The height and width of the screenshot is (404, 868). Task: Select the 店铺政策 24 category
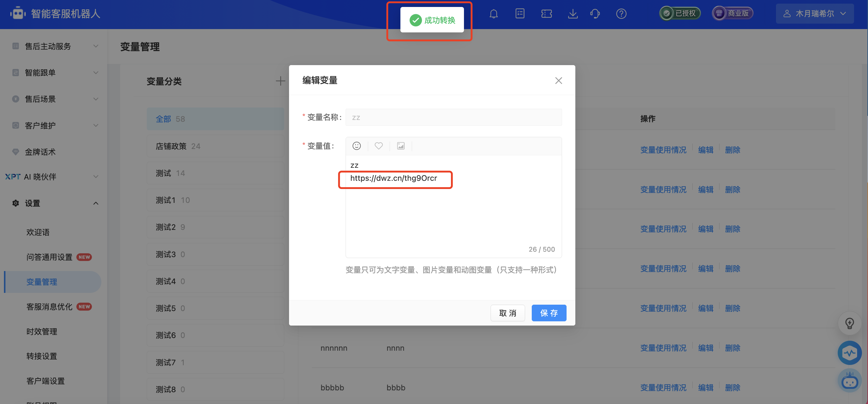tap(215, 146)
